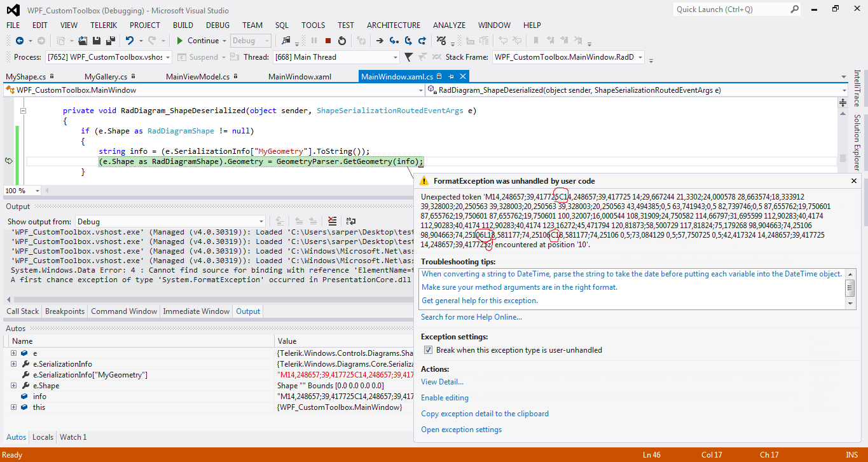Click the Save All toolbar icon

[x=111, y=41]
